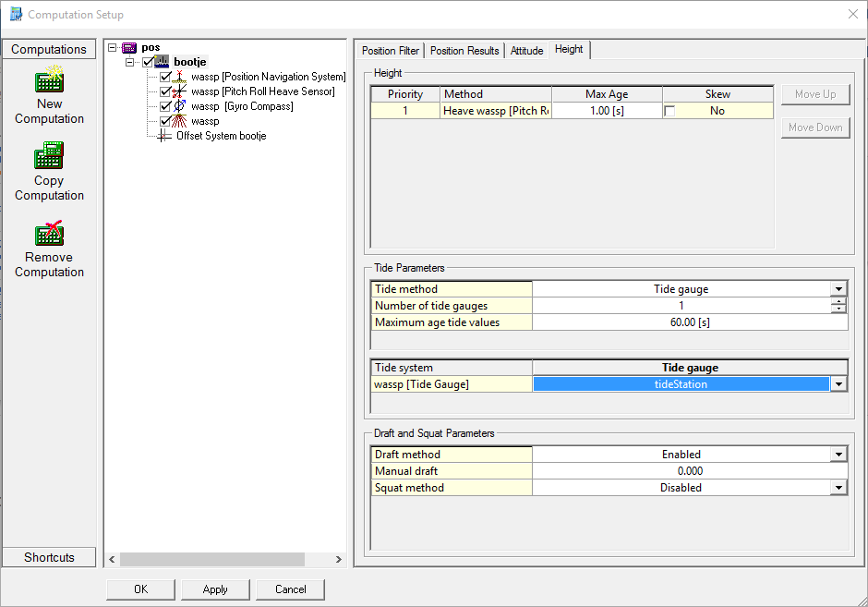Click the Copy Computation icon
Screen dimensions: 868x607
point(49,156)
